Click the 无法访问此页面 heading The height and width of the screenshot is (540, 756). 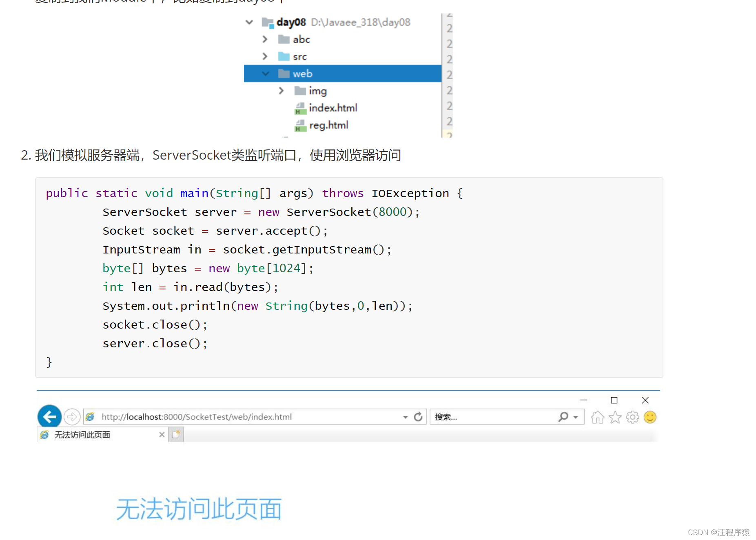tap(199, 509)
